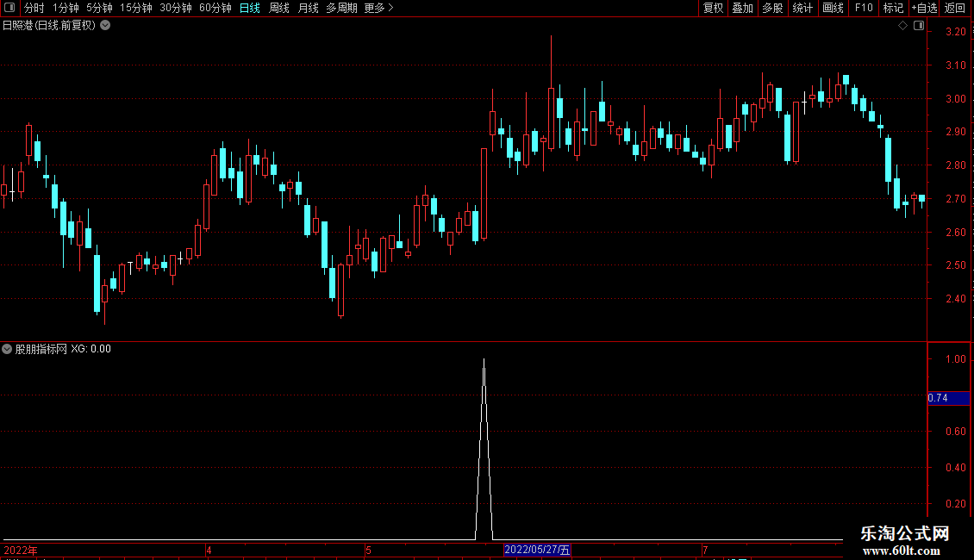Open the 多股 multi-stock view
The width and height of the screenshot is (974, 560).
click(x=772, y=8)
